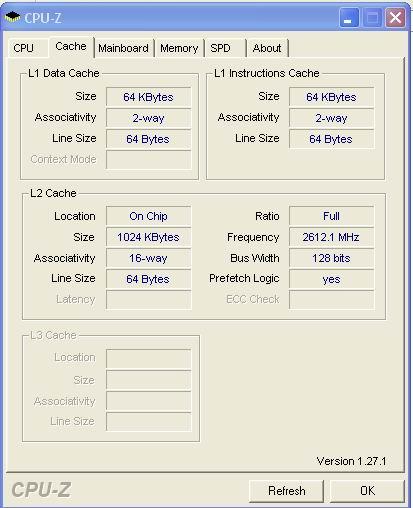
Task: Click L1 Instructions Cache size 64 KBytes
Action: (331, 97)
